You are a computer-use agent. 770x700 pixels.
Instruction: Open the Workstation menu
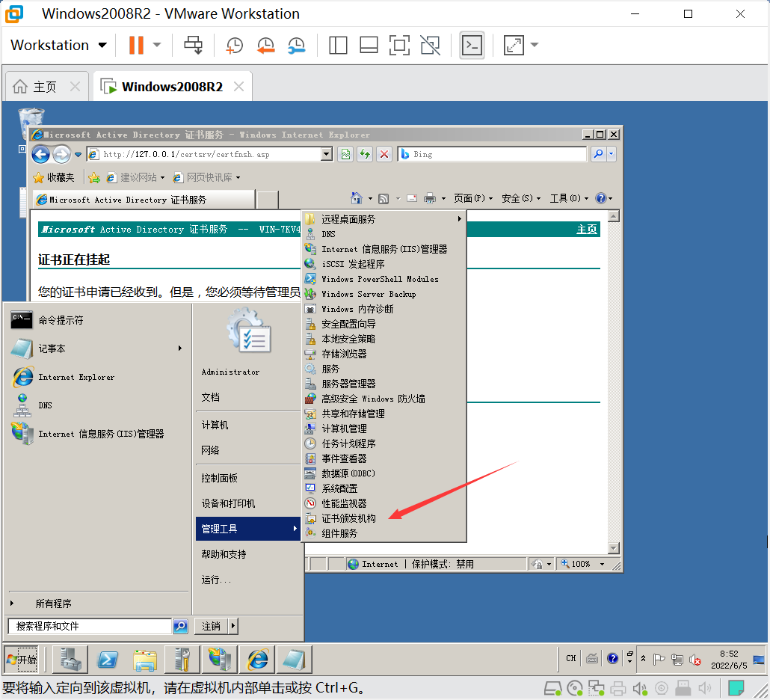[x=58, y=45]
